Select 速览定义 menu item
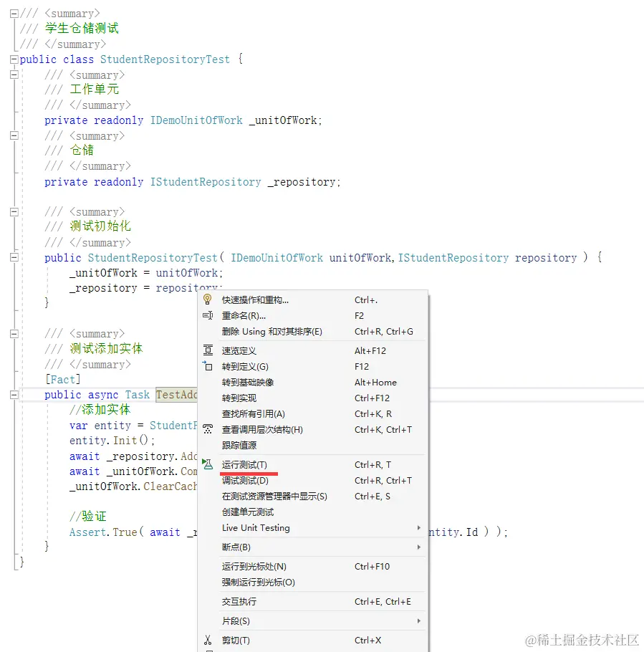 click(312, 350)
